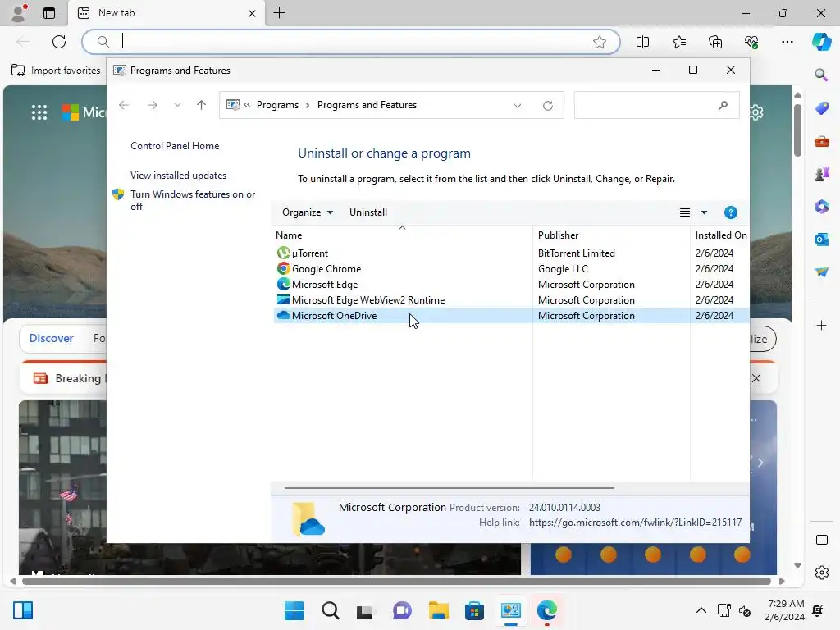Click the Edge address bar
840x630 pixels.
click(351, 42)
